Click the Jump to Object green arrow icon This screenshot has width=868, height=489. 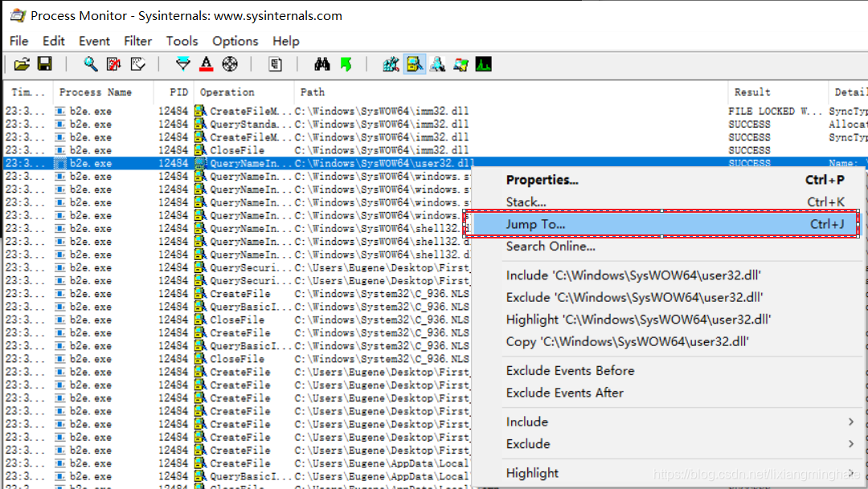tap(346, 64)
